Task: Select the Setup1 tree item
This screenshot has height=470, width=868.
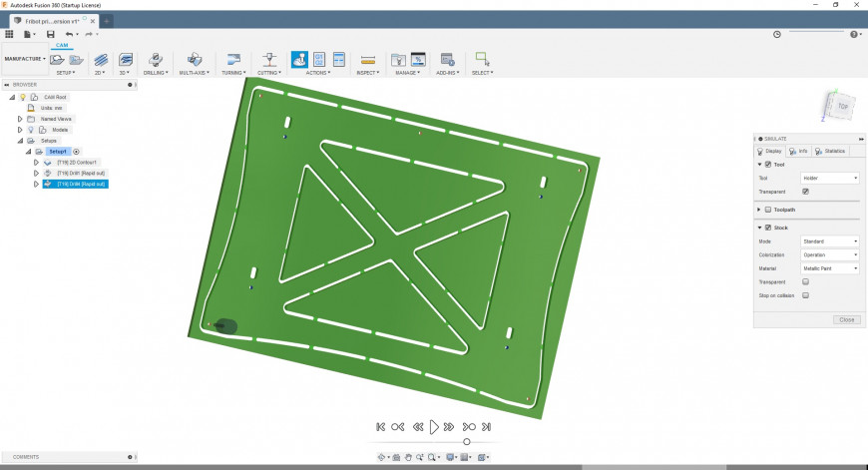Action: 58,151
